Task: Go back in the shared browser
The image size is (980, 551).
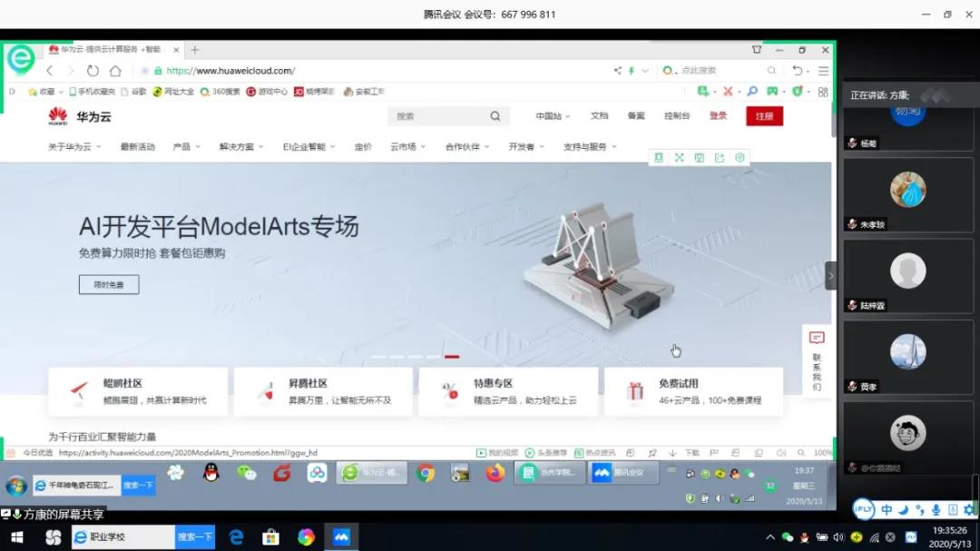Action: pos(50,71)
